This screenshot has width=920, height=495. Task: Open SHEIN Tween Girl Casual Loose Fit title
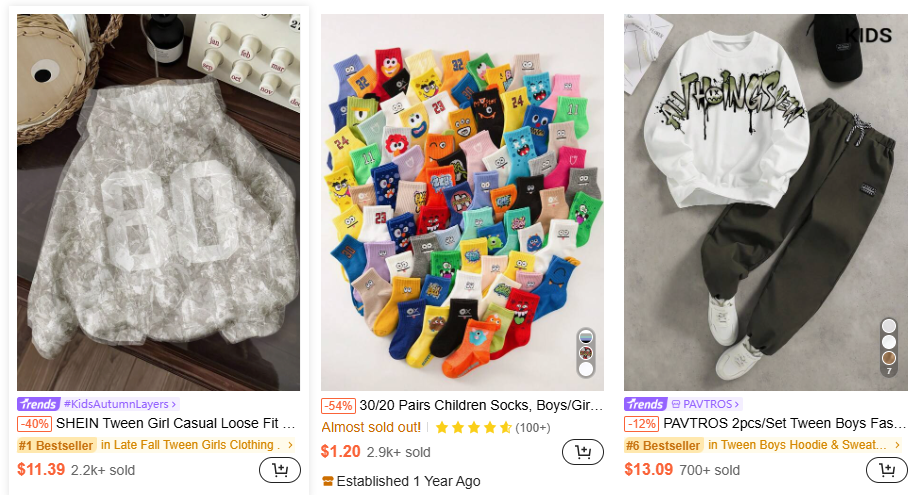(182, 424)
